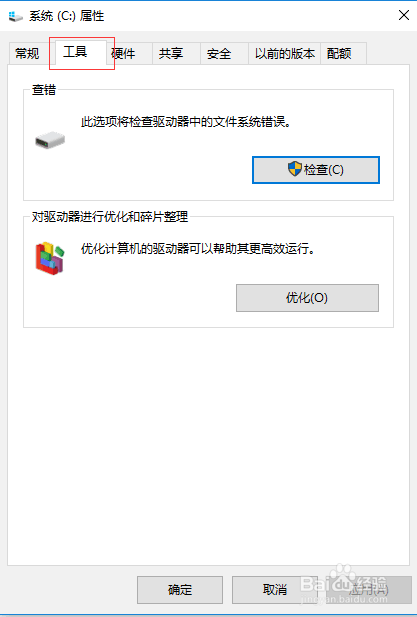This screenshot has width=417, height=617.
Task: Click the UAC shield icon on 检查 button
Action: 295,169
